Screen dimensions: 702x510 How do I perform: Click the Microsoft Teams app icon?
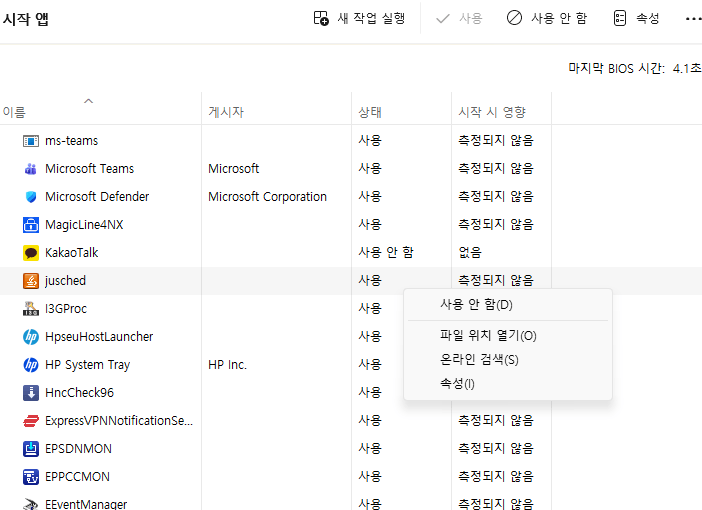tap(30, 169)
